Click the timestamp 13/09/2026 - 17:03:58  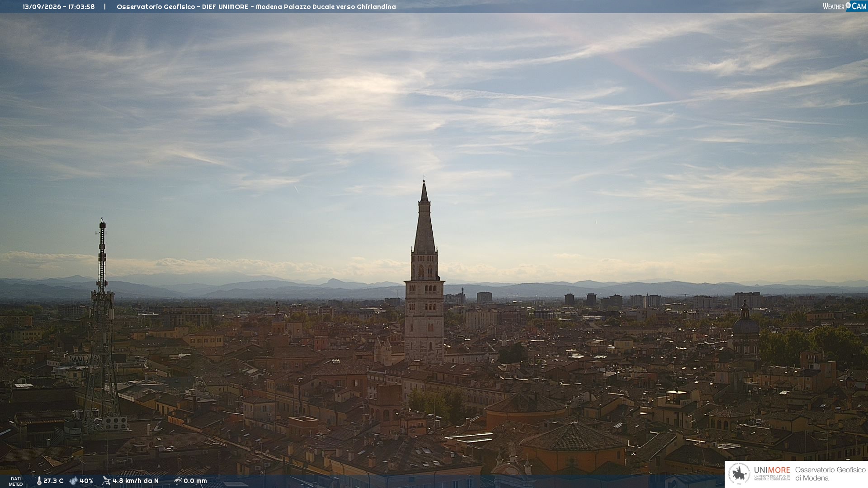click(59, 7)
